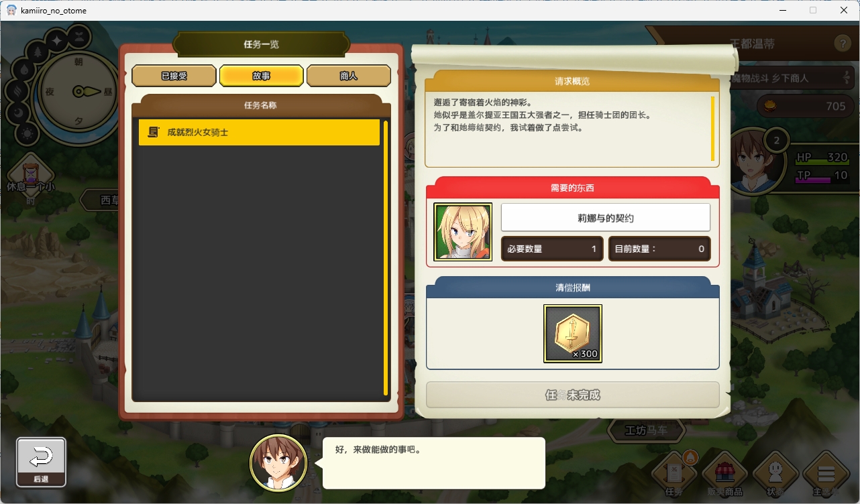Open the 商人 tab
This screenshot has height=504, width=860.
(x=349, y=76)
